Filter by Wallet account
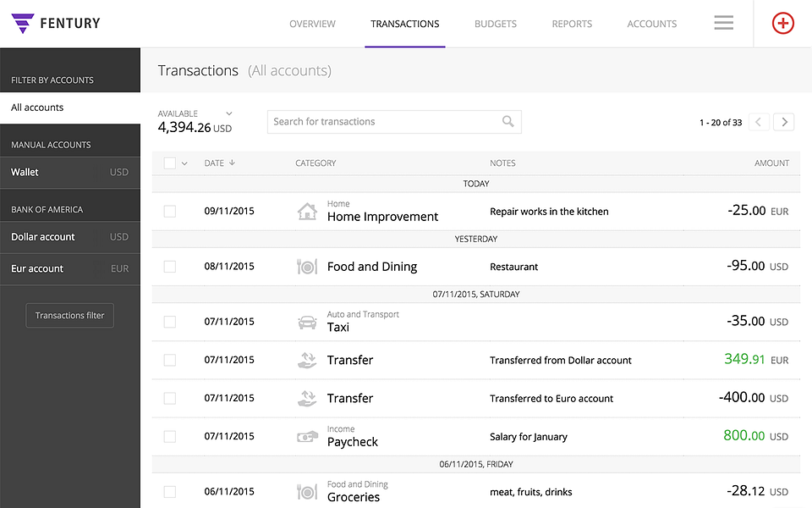Image resolution: width=812 pixels, height=508 pixels. click(70, 172)
